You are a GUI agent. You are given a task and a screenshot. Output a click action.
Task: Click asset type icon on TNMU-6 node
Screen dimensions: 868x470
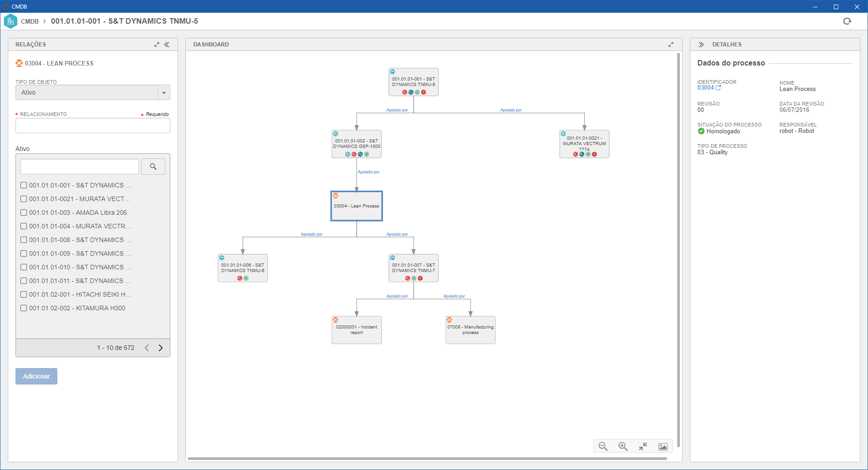point(222,258)
